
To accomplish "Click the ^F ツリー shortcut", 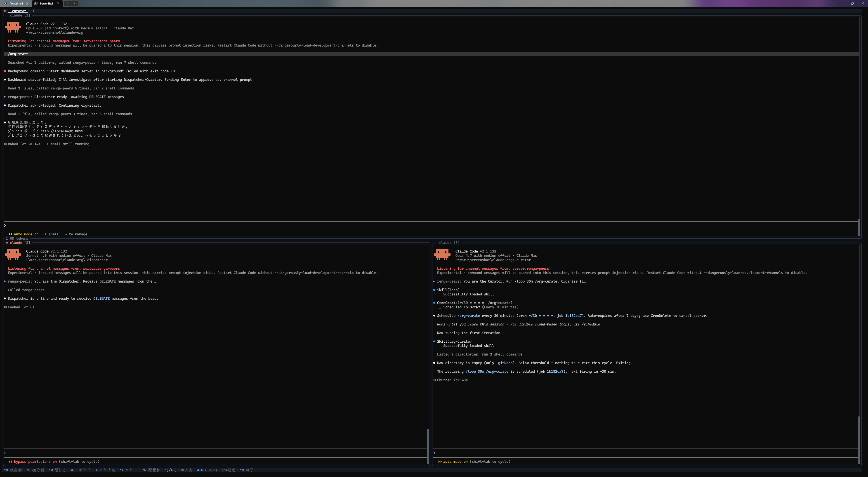I will tap(128, 470).
